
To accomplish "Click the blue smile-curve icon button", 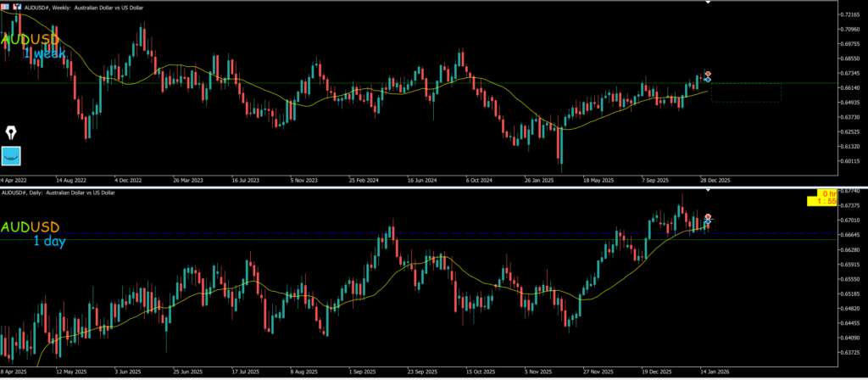I will [12, 155].
